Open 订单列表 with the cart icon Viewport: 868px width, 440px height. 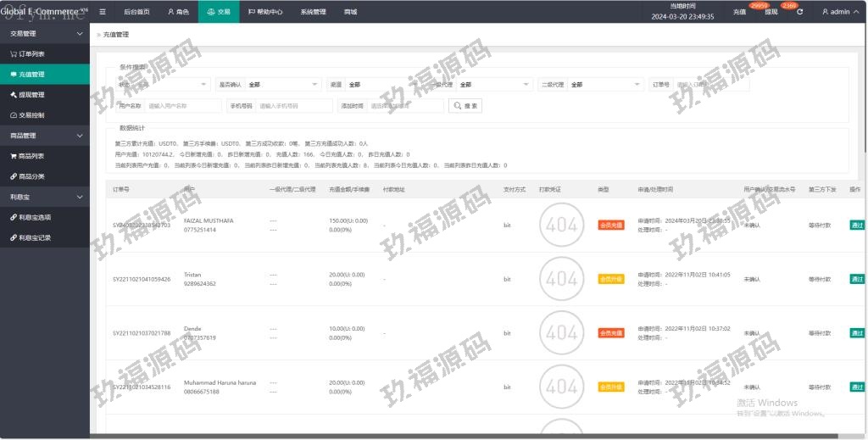(x=33, y=53)
